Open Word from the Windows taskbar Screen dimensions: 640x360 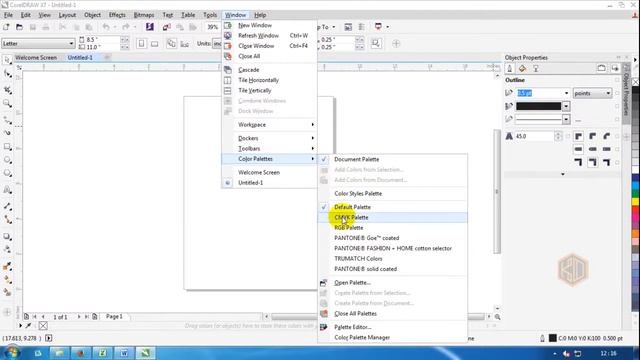pos(124,353)
